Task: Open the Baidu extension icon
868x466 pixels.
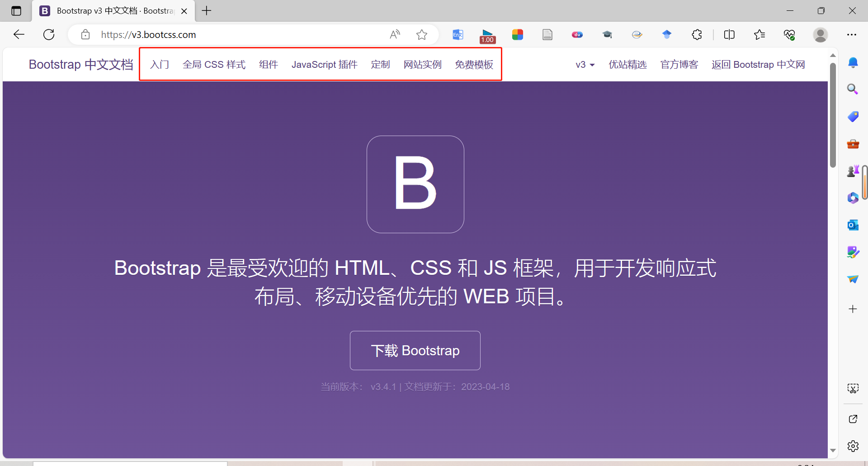Action: pyautogui.click(x=577, y=34)
